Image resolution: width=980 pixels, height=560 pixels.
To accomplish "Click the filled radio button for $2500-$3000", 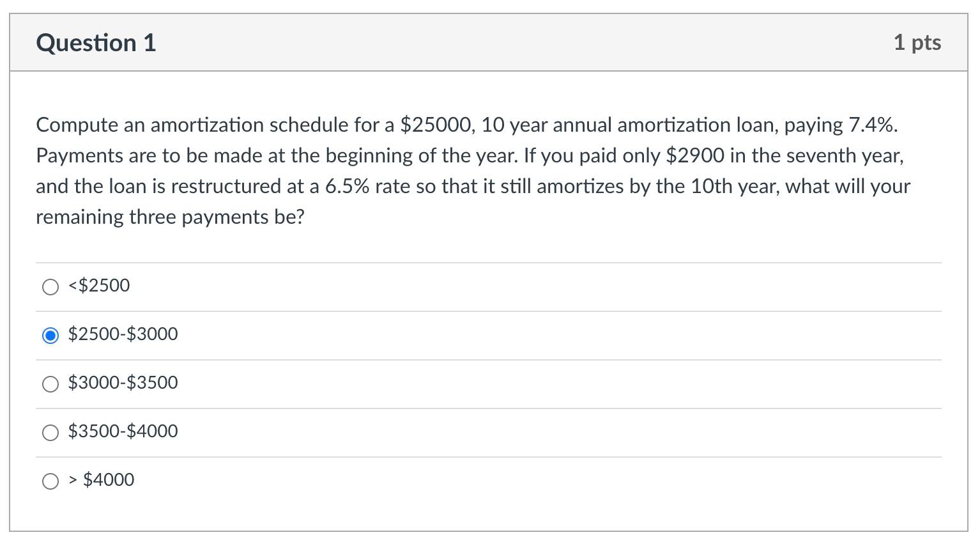I will (50, 336).
